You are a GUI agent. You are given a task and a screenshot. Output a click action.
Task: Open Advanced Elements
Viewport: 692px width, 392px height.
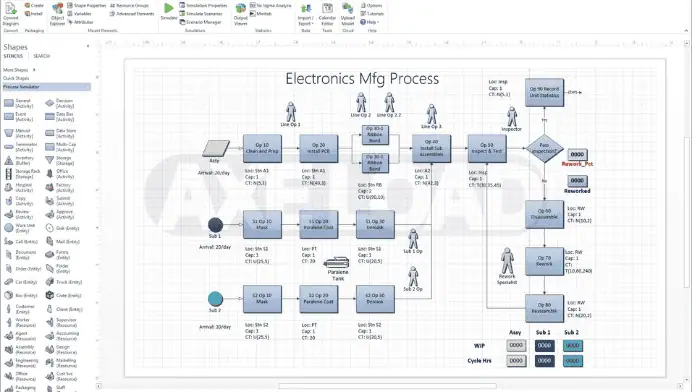(x=132, y=14)
